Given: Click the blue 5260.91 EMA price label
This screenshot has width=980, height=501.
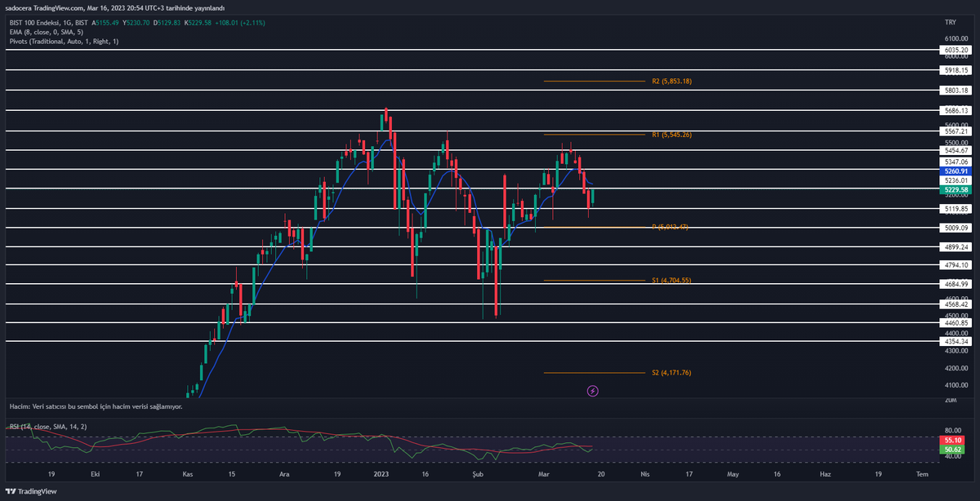Looking at the screenshot, I should coord(955,171).
